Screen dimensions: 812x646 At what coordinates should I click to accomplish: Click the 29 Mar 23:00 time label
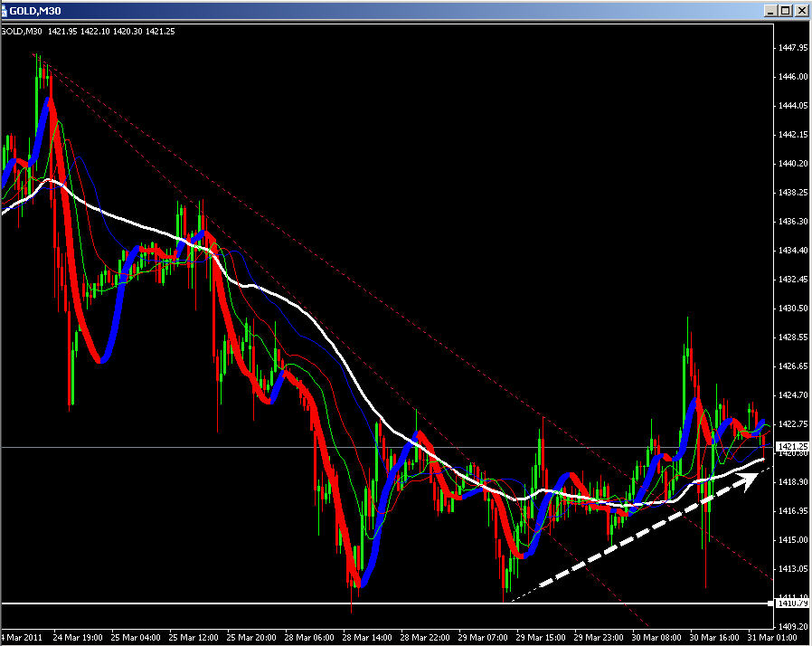599,638
